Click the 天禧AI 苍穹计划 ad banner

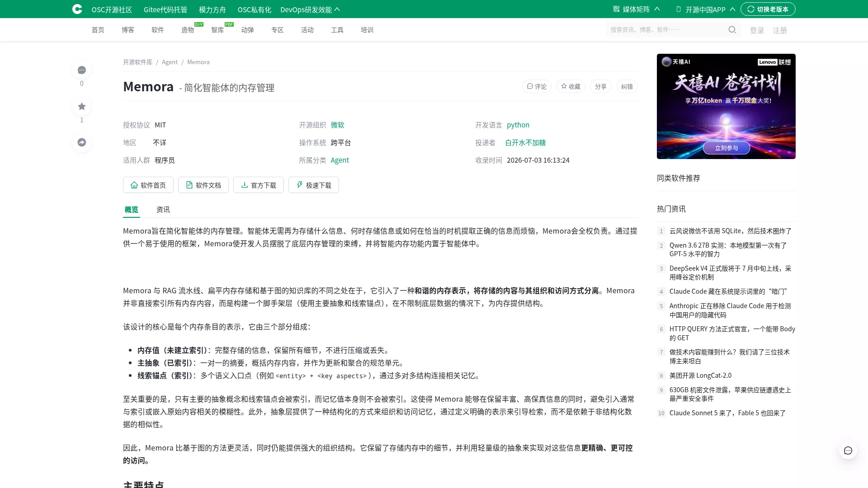(x=726, y=106)
